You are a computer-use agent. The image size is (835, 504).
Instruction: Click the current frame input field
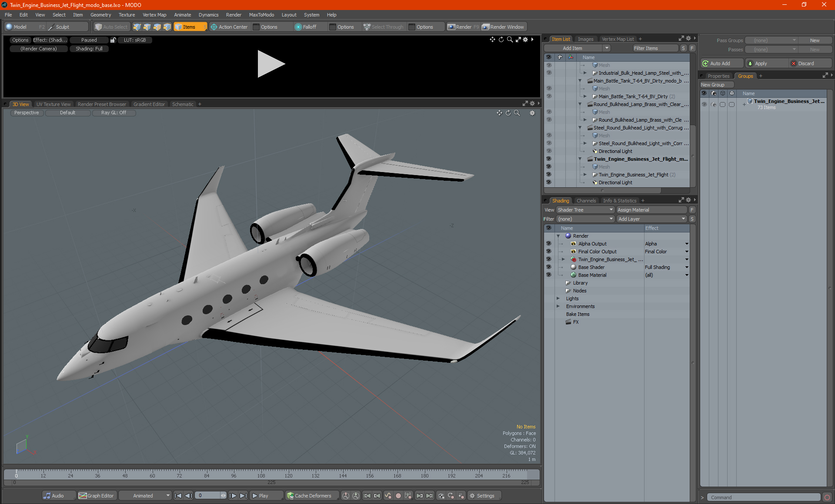208,496
